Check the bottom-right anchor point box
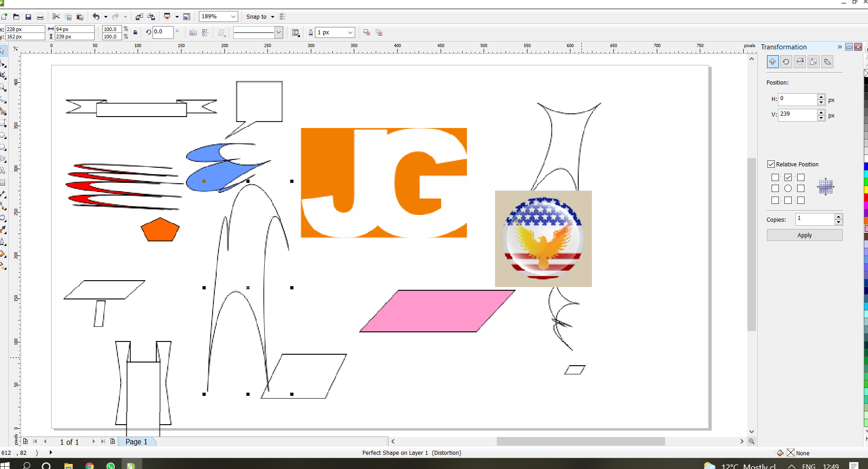 tap(801, 200)
